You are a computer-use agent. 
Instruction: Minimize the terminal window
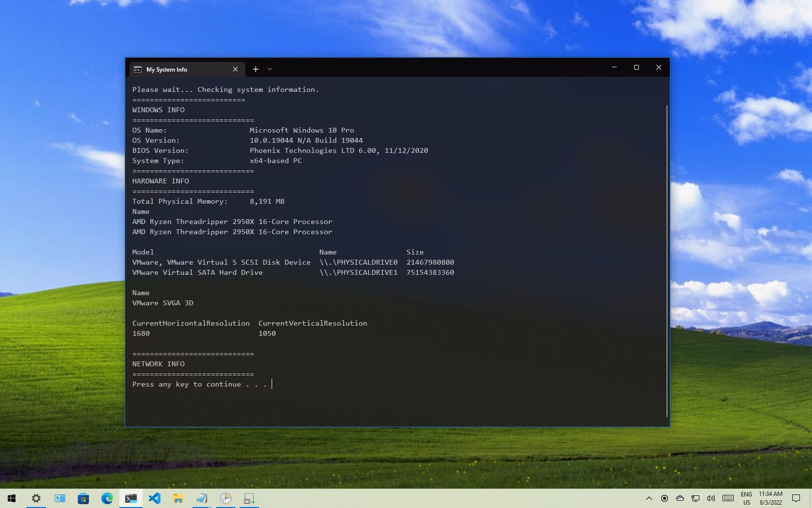(x=614, y=67)
